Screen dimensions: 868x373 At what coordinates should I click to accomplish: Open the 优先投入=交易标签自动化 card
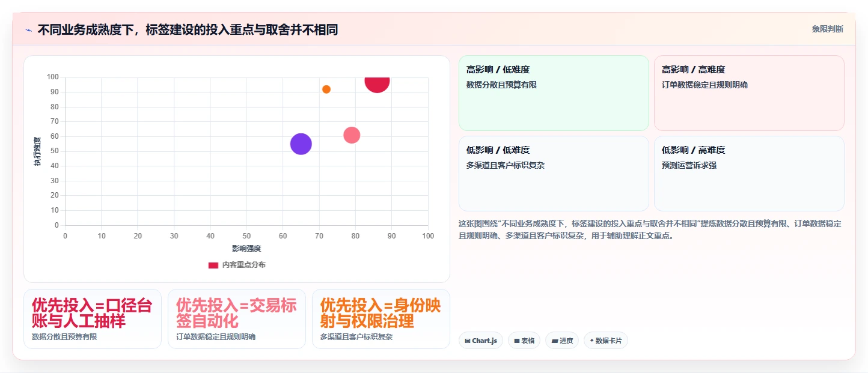coord(237,319)
